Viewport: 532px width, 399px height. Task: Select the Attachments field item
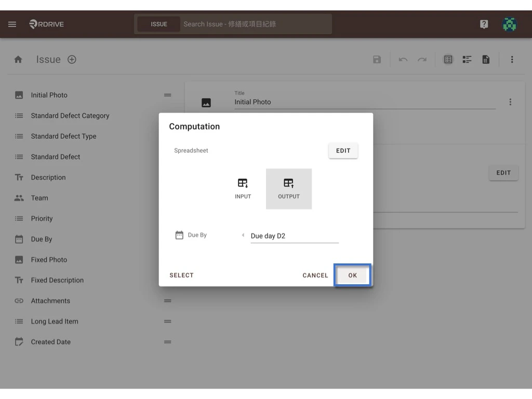pos(50,301)
